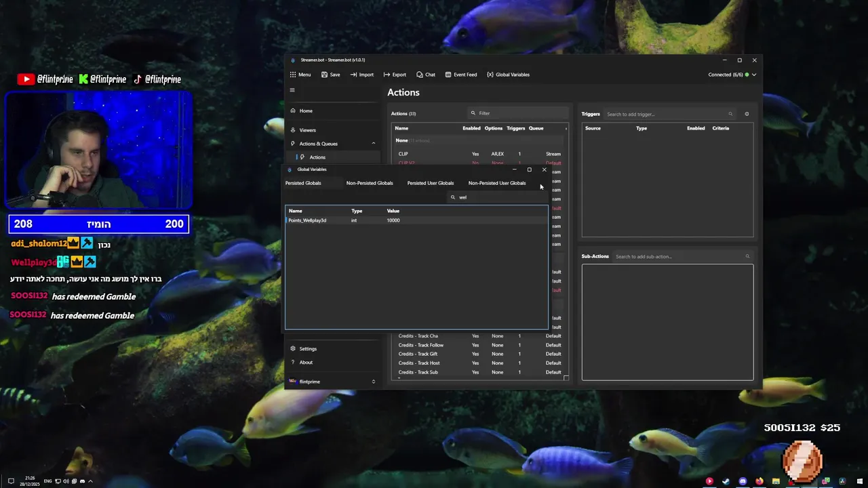Open Steam from the taskbar

[726, 481]
